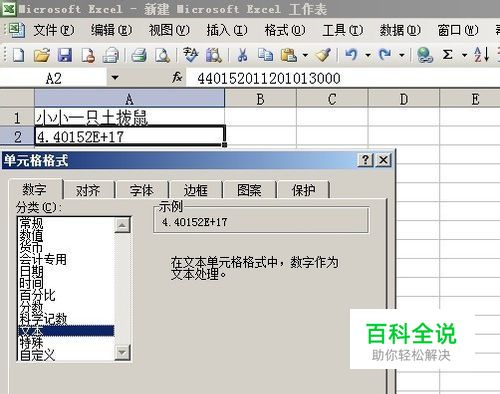Image resolution: width=500 pixels, height=394 pixels.
Task: Click the Name Box showing A2
Action: [54, 79]
